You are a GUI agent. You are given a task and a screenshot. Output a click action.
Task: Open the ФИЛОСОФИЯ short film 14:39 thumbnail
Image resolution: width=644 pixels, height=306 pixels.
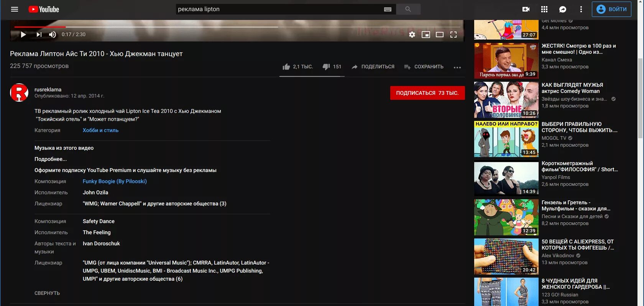[506, 178]
